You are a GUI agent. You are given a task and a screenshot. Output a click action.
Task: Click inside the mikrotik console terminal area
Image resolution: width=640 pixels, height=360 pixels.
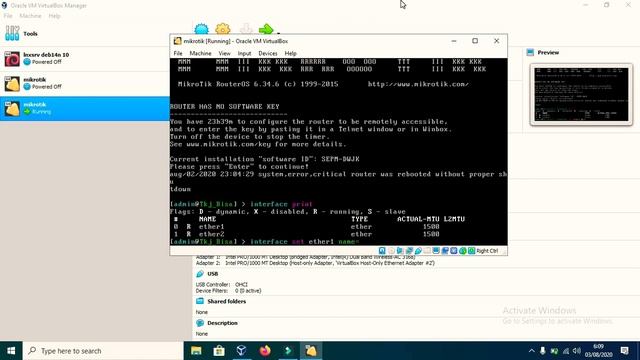coord(338,151)
